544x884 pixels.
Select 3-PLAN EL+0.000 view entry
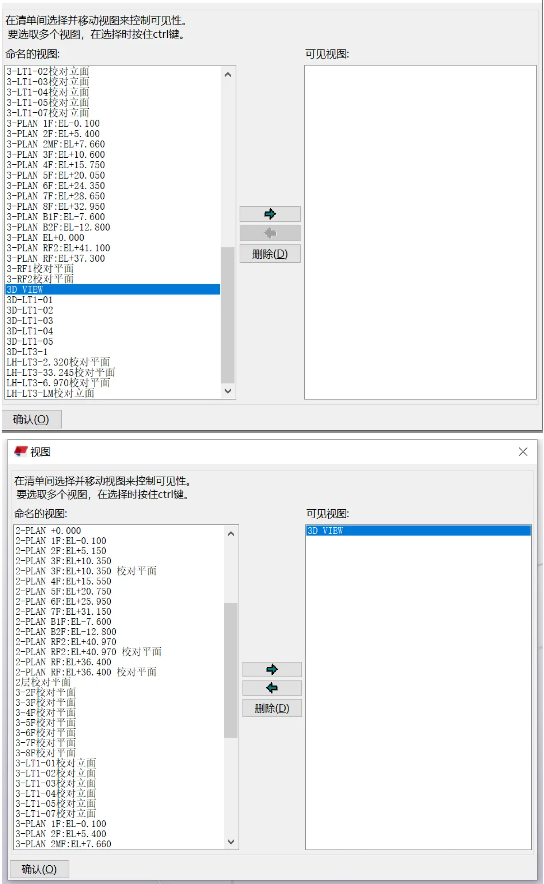tap(46, 237)
